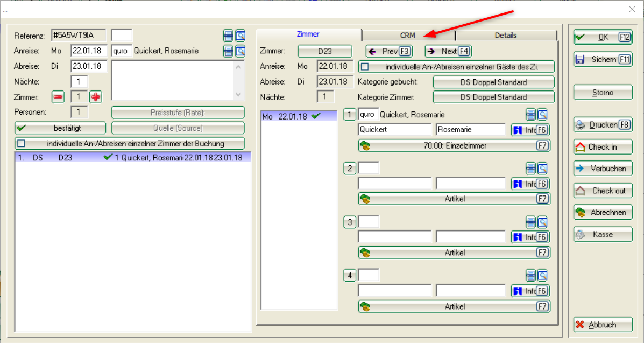Open the Info F6 button for guest 3
The height and width of the screenshot is (343, 644).
pos(530,237)
